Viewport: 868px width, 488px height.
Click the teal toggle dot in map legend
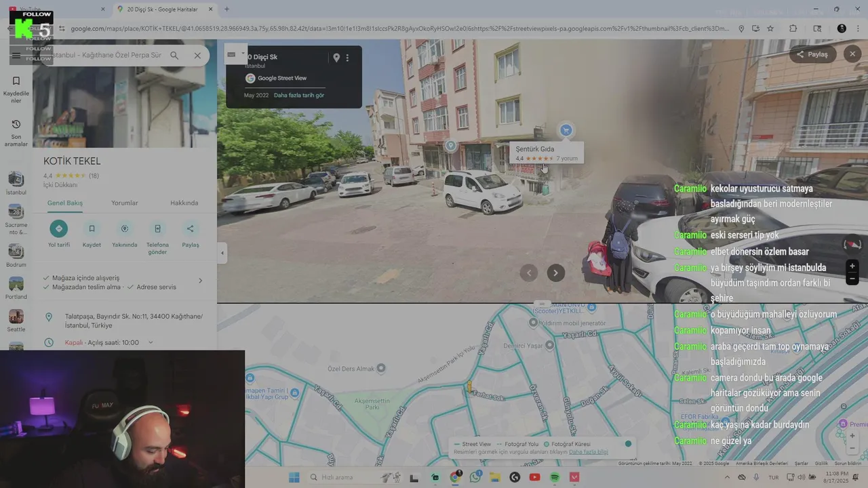628,444
